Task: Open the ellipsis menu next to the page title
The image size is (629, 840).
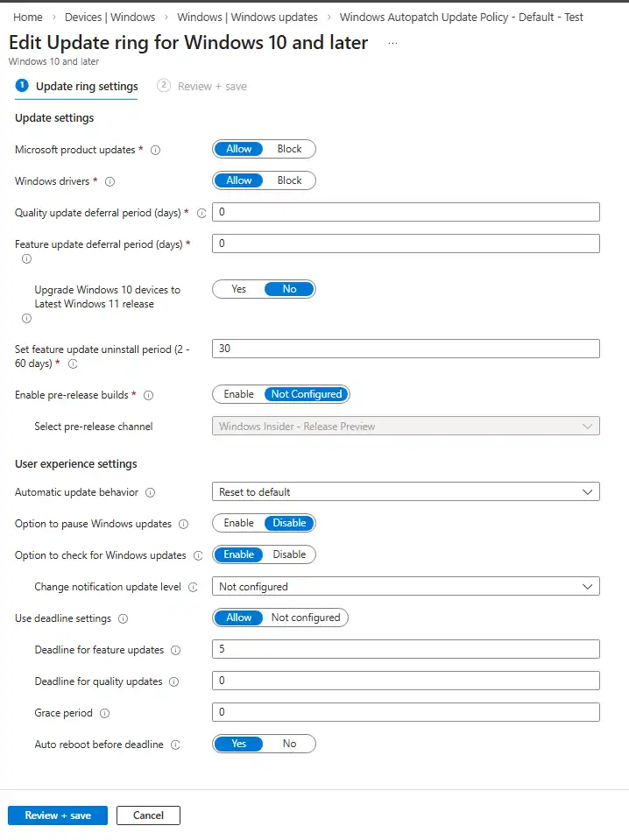Action: 392,42
